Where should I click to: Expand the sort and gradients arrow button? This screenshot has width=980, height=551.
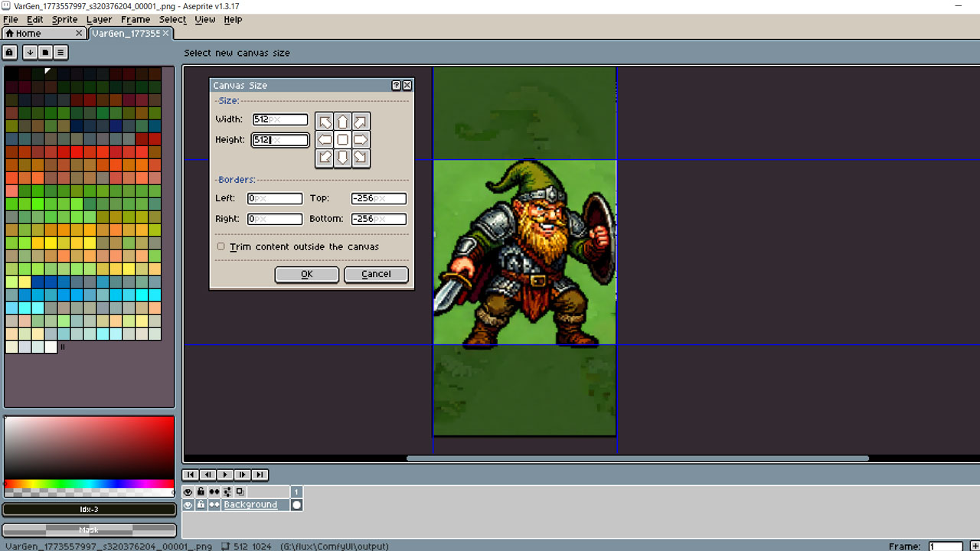(x=30, y=52)
